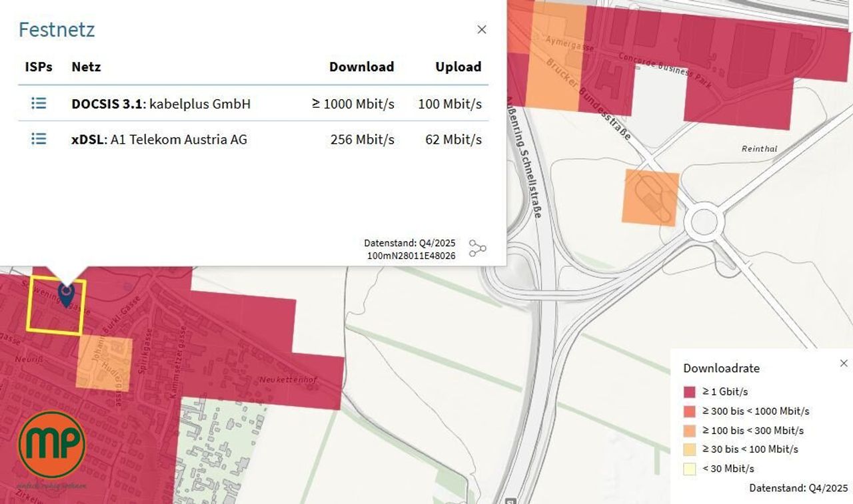Click the Reinthal map label
Screen dimensions: 853x504
(x=760, y=149)
